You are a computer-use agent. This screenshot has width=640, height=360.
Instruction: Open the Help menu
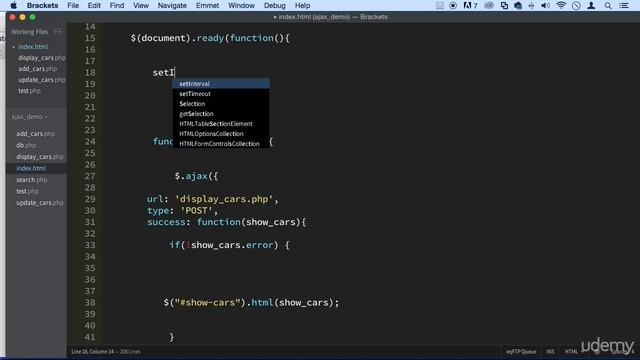point(302,5)
